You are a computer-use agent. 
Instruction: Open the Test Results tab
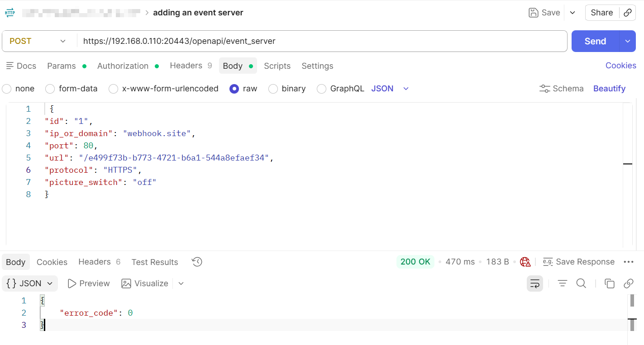coord(155,262)
